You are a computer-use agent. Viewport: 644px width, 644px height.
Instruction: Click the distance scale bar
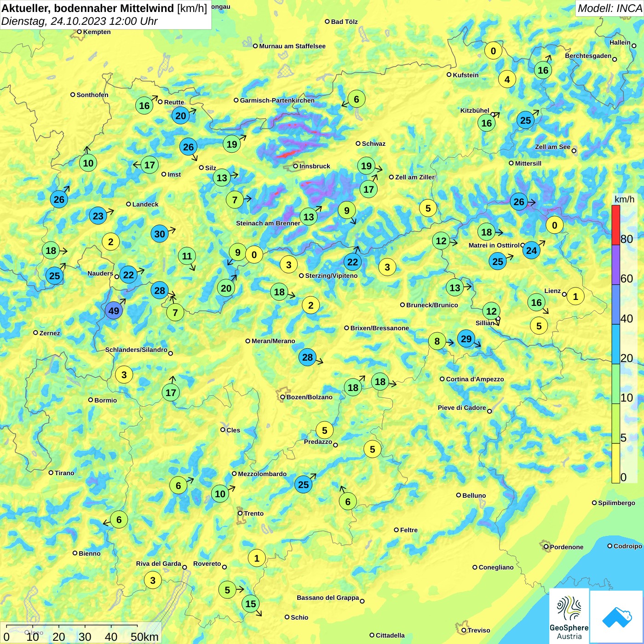pyautogui.click(x=80, y=633)
